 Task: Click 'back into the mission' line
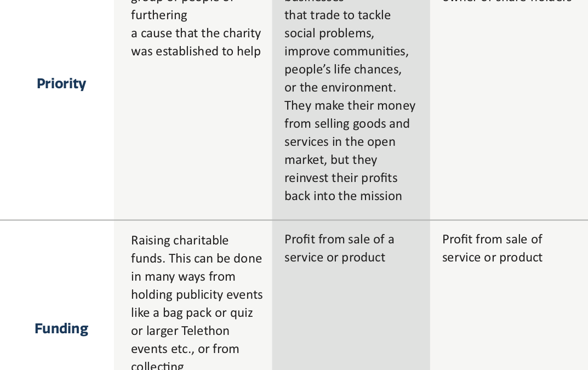click(x=343, y=196)
